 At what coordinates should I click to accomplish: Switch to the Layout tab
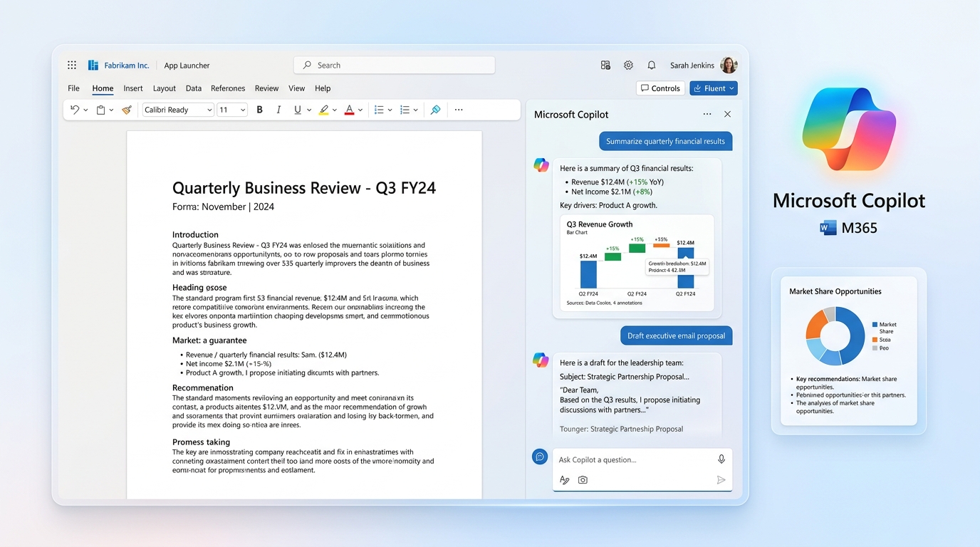(165, 88)
